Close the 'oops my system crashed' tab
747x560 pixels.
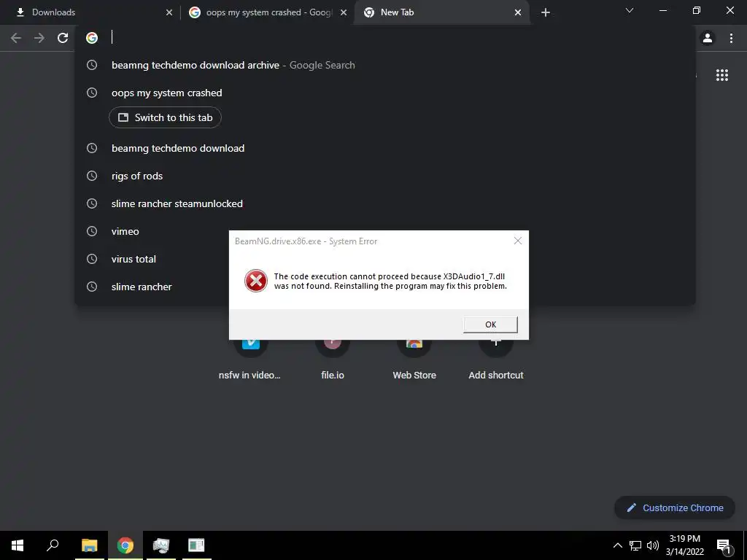click(343, 12)
